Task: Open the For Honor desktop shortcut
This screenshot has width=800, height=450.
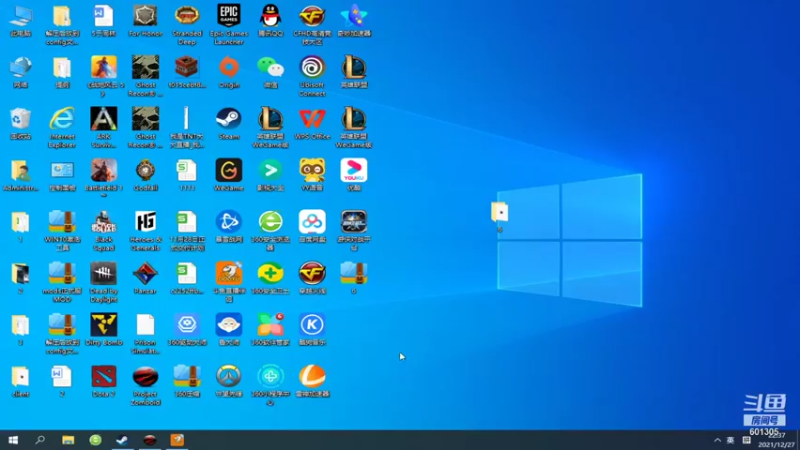Action: (x=145, y=21)
